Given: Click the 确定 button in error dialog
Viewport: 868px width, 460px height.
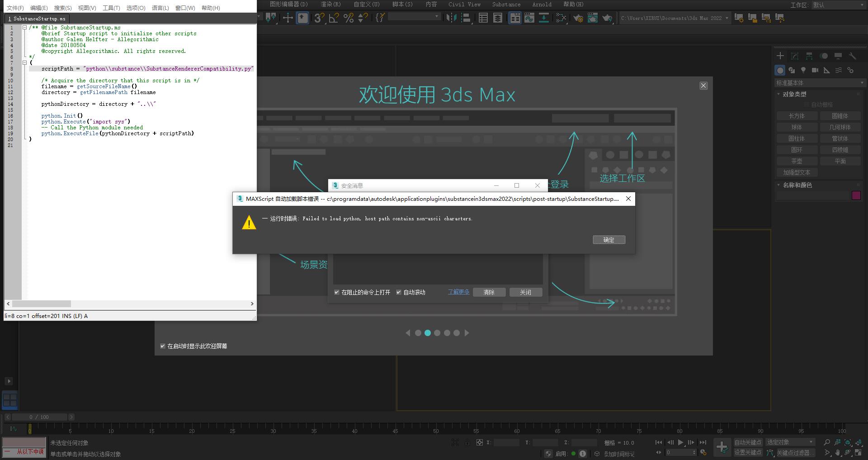Looking at the screenshot, I should coord(609,240).
